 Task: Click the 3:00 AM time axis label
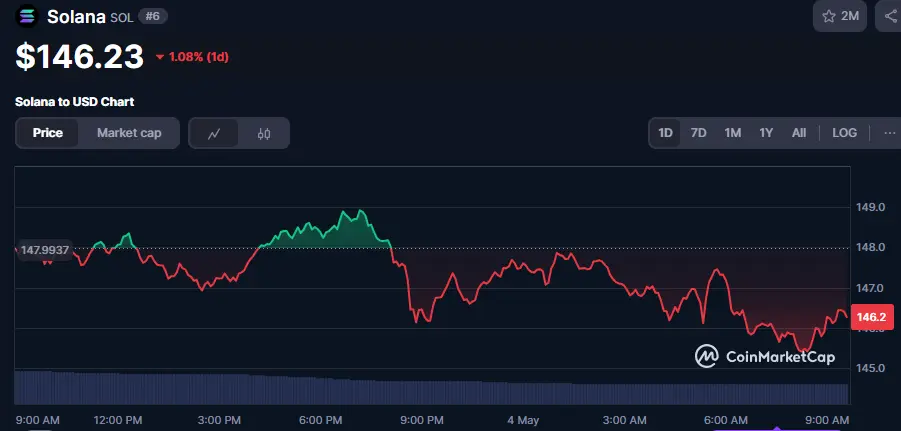click(625, 421)
